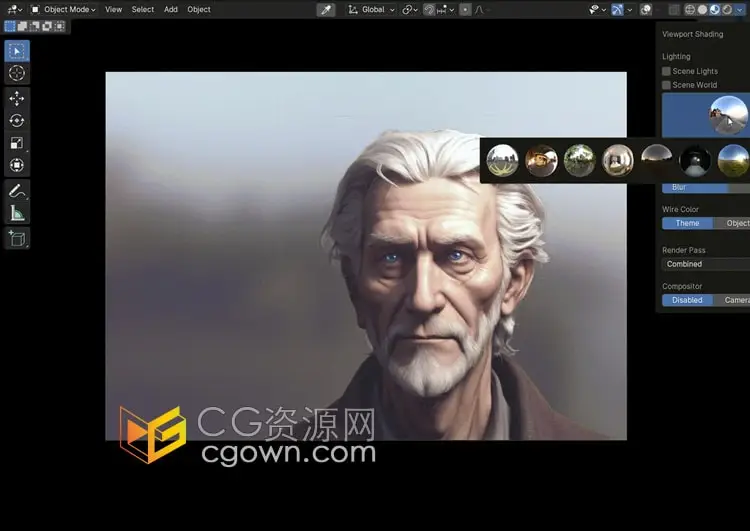Open the object visibility and selectability dropdown
This screenshot has width=750, height=531.
597,10
